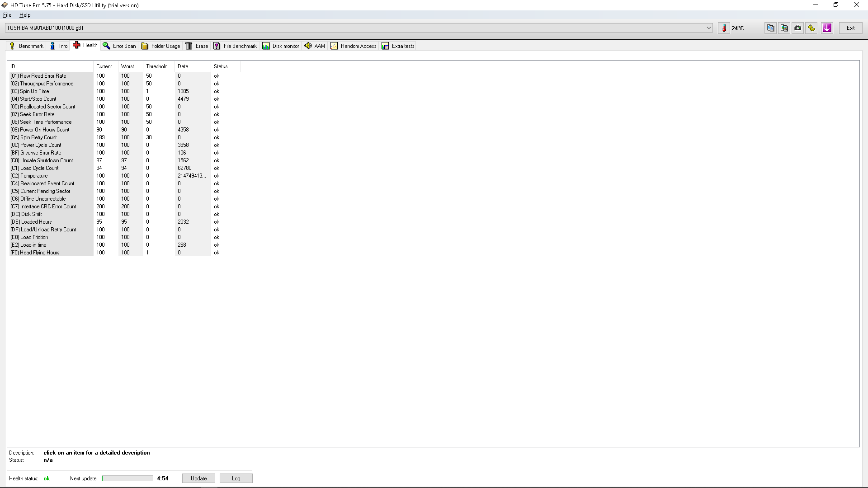Click the camera save screenshot icon
This screenshot has height=488, width=868.
click(x=798, y=28)
